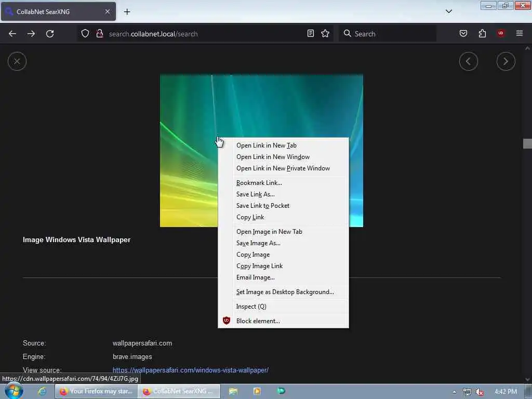Choose Bookmark Link... in context menu
The image size is (532, 399).
(283, 183)
